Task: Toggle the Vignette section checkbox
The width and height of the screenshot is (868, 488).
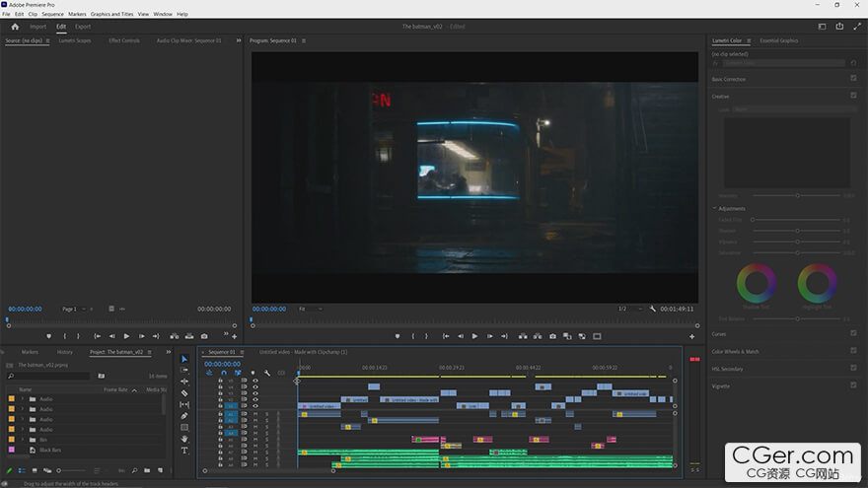Action: (x=853, y=385)
